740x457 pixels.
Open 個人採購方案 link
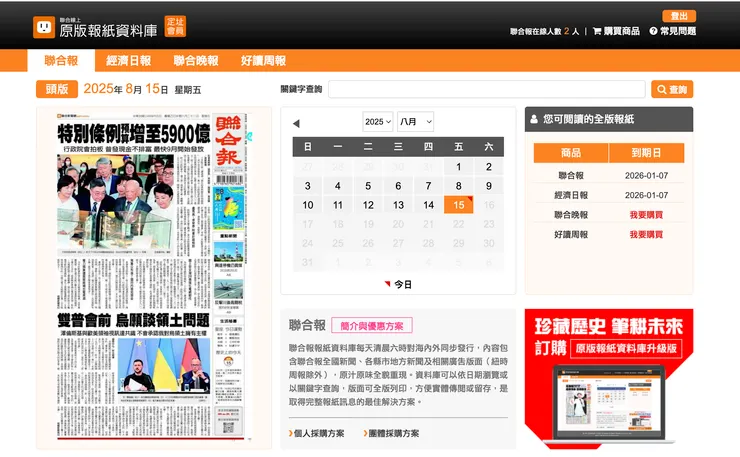point(316,433)
